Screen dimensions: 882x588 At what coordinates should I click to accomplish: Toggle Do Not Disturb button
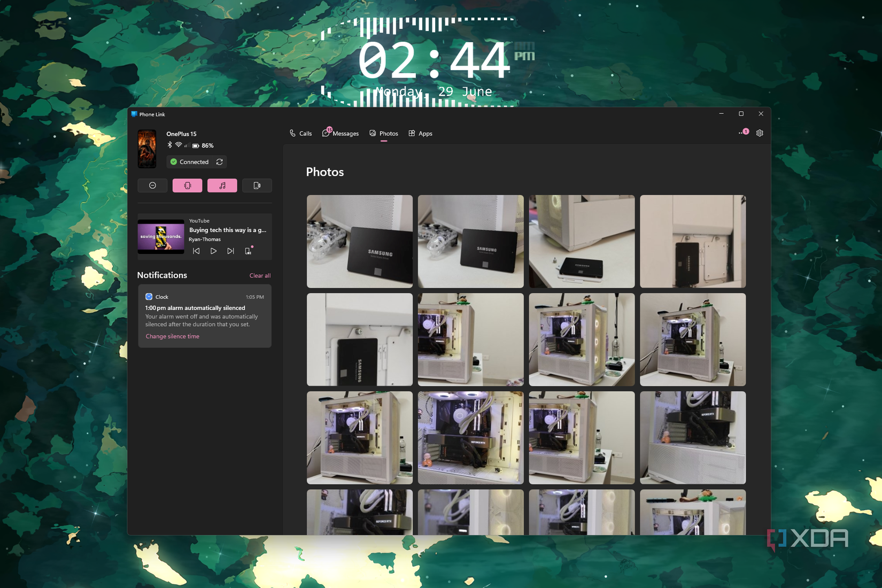pos(152,185)
